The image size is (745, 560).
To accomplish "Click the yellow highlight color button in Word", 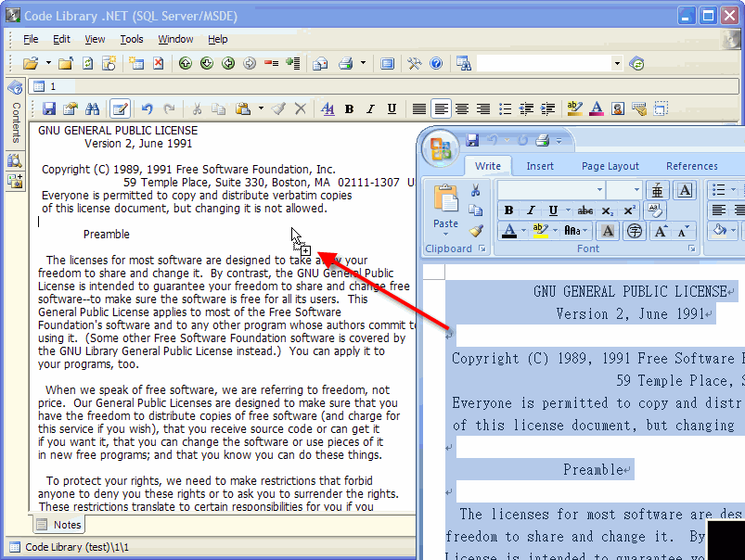I will 540,231.
